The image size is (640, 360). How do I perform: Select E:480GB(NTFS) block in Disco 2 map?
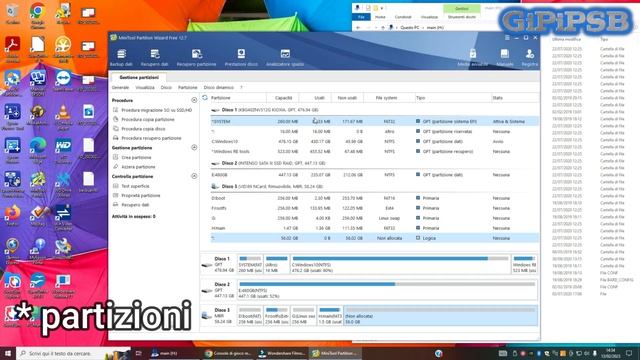[x=387, y=290]
